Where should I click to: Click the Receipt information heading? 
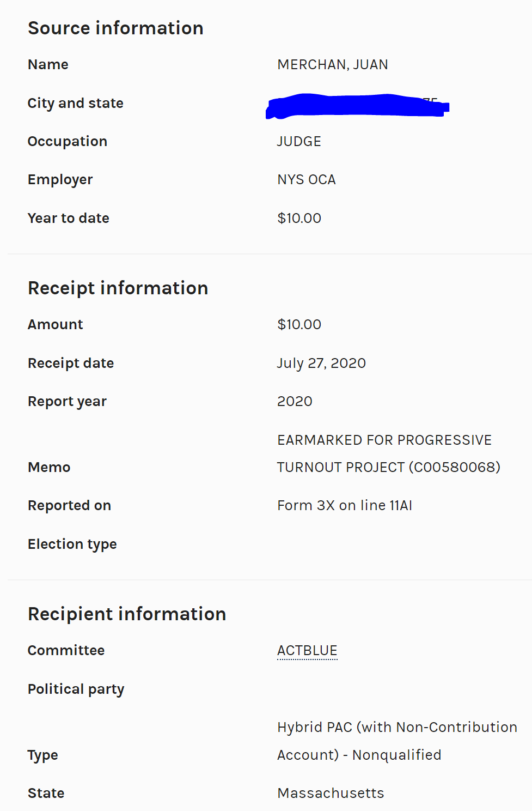tap(118, 288)
